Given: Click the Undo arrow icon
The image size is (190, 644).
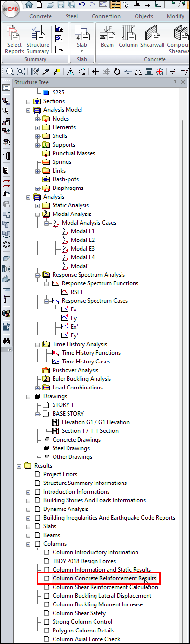Looking at the screenshot, I should point(81,5).
